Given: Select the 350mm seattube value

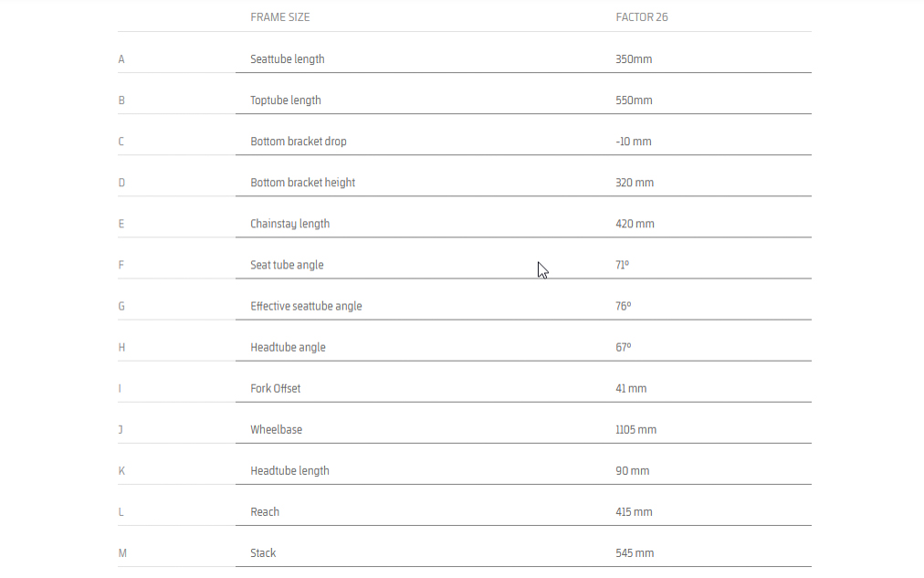Looking at the screenshot, I should click(x=634, y=59).
